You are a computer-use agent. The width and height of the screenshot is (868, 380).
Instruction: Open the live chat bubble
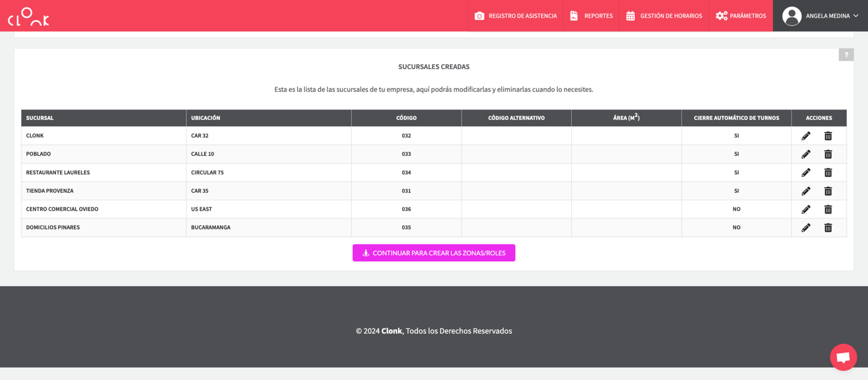(843, 357)
